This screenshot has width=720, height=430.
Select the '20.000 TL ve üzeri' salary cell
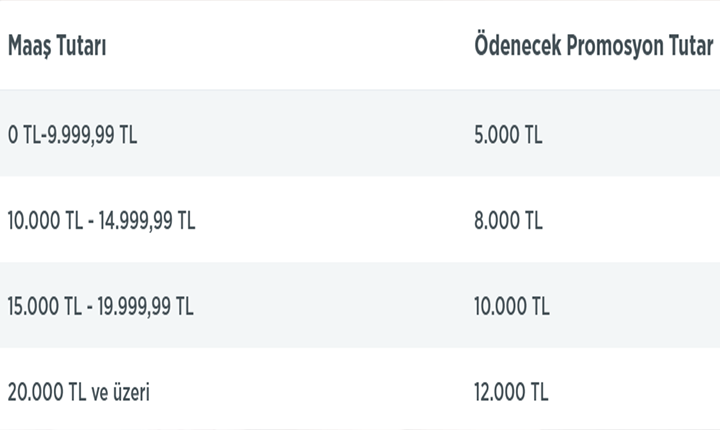[x=79, y=392]
